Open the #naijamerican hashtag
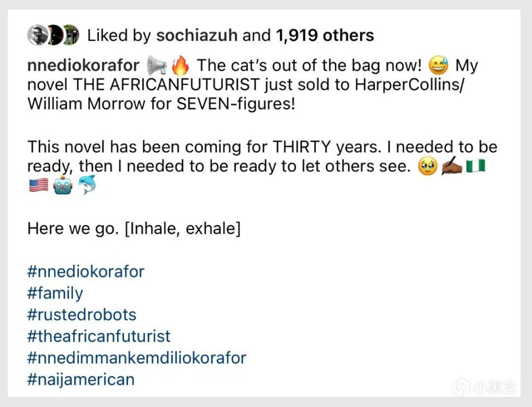 81,380
